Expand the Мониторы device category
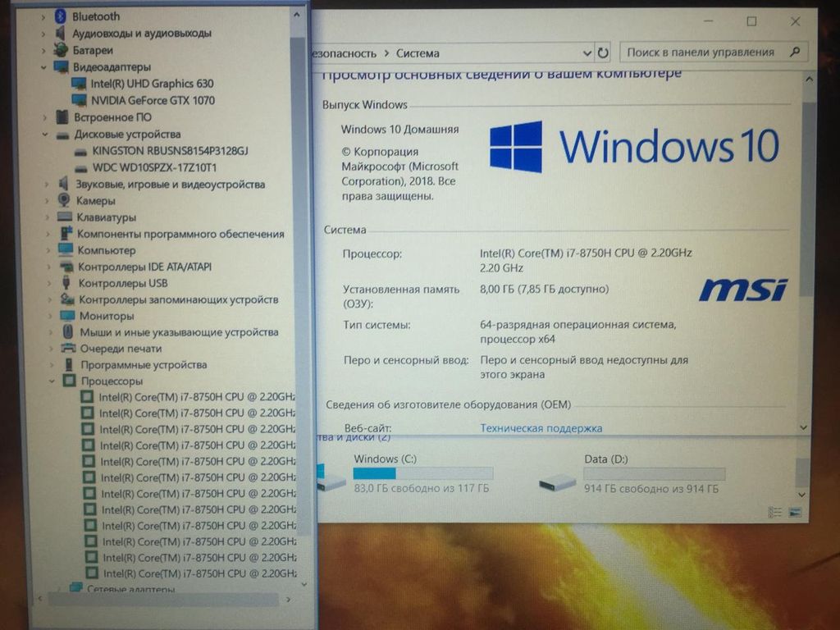 (x=51, y=316)
